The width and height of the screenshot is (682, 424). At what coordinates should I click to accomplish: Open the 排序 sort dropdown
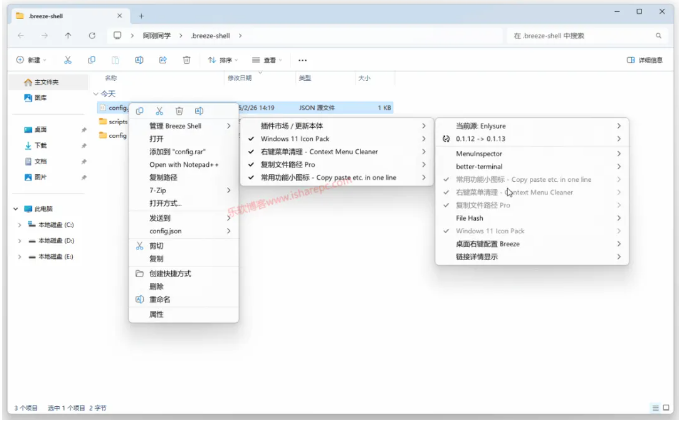pos(223,60)
